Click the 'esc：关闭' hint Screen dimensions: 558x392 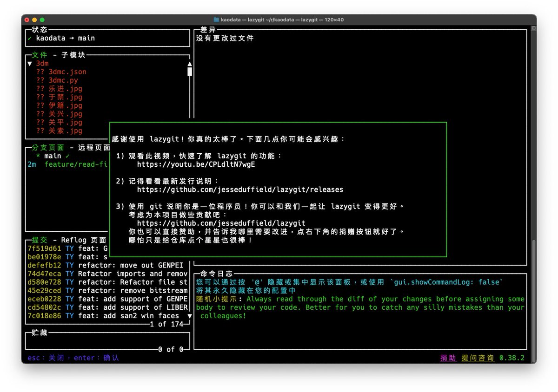(46, 358)
